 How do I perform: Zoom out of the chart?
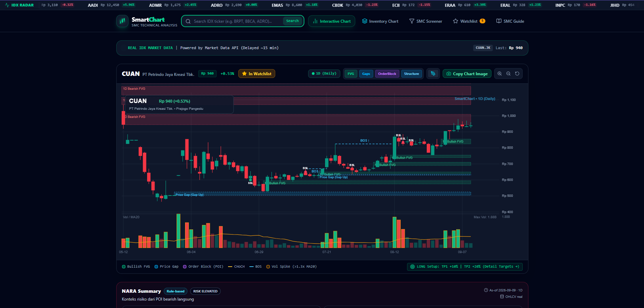click(508, 74)
